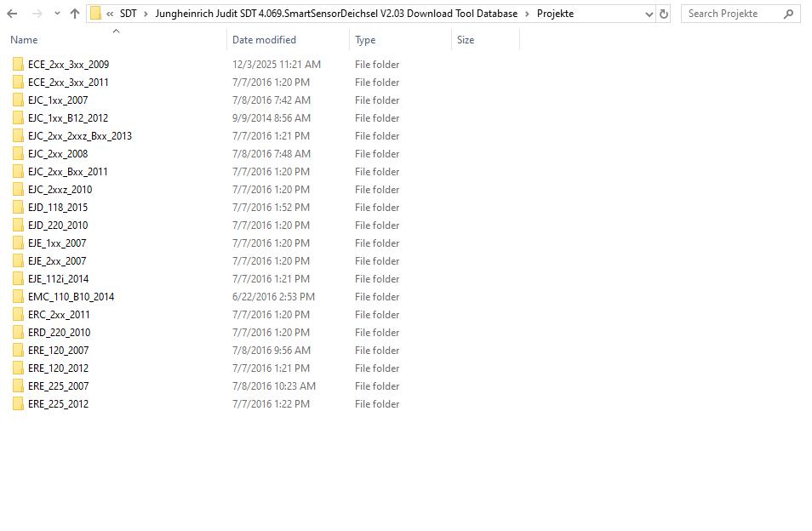
Task: Select ERE_120_2012 folder icon
Action: click(18, 368)
